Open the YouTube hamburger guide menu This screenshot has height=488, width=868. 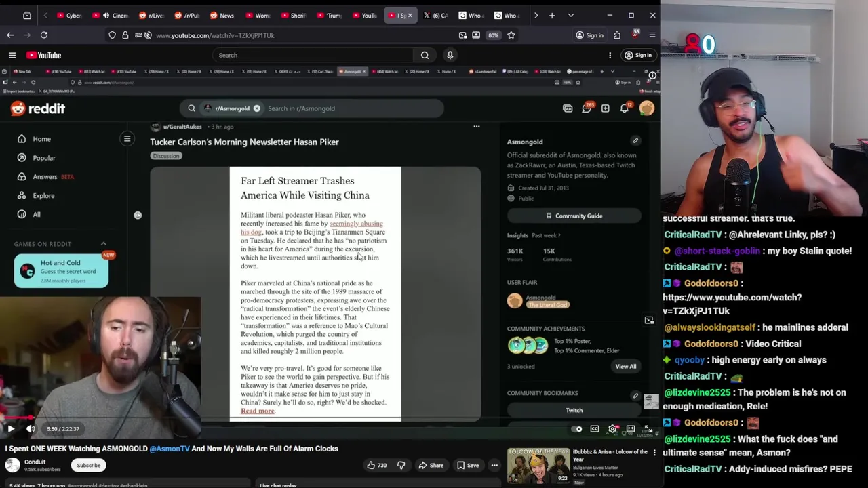(12, 55)
